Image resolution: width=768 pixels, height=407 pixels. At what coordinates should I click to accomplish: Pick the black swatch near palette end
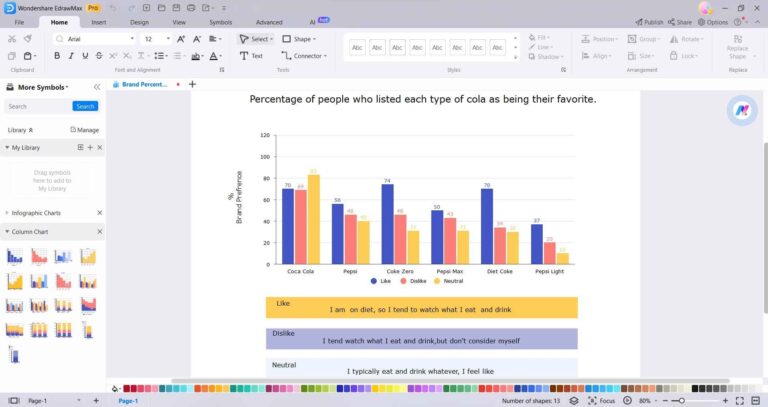click(695, 388)
